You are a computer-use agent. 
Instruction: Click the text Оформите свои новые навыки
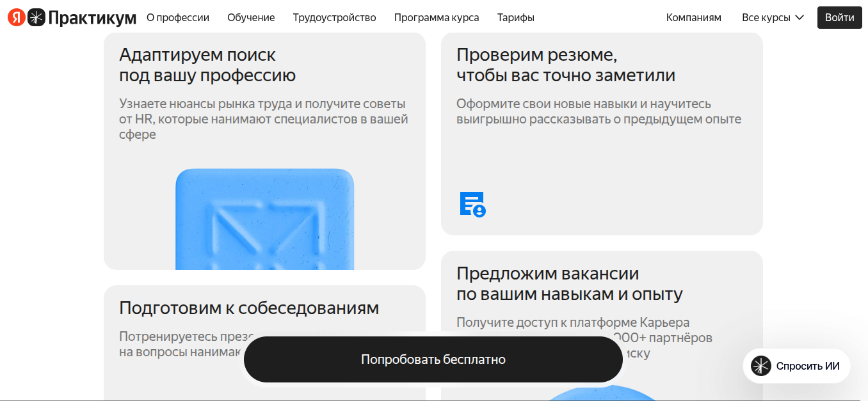(599, 111)
